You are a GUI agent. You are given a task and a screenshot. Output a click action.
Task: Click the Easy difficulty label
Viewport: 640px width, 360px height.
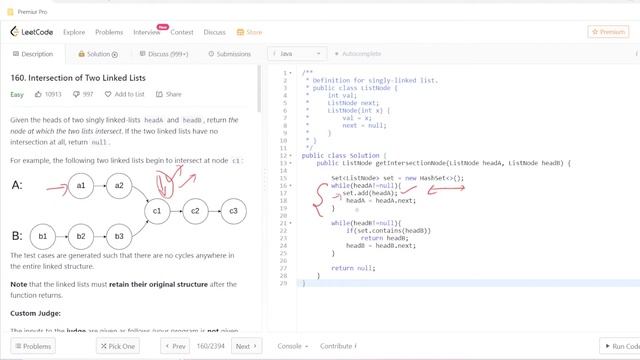pos(17,95)
